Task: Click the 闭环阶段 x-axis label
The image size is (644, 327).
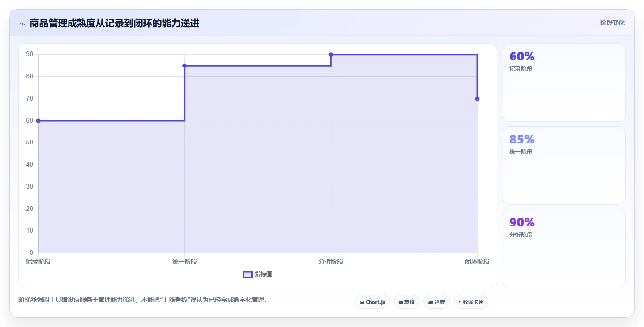Action: pyautogui.click(x=477, y=262)
